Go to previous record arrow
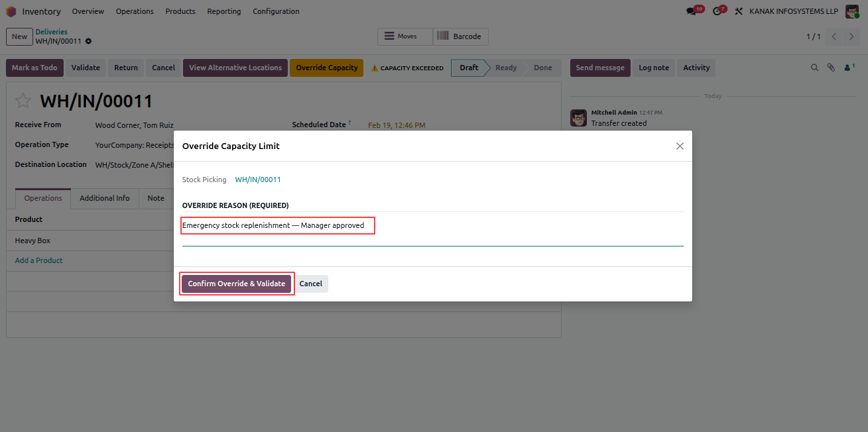Viewport: 868px width, 432px height. click(x=834, y=36)
